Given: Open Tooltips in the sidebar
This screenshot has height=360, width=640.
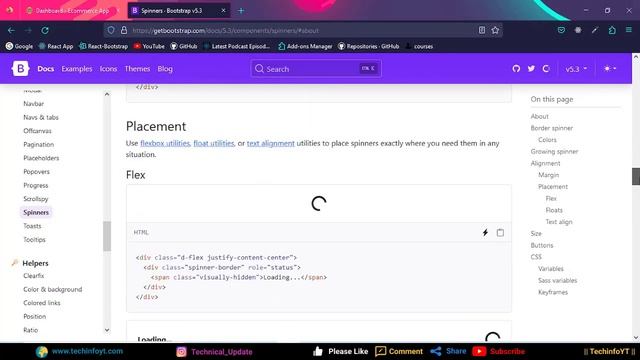Looking at the screenshot, I should click(x=34, y=240).
